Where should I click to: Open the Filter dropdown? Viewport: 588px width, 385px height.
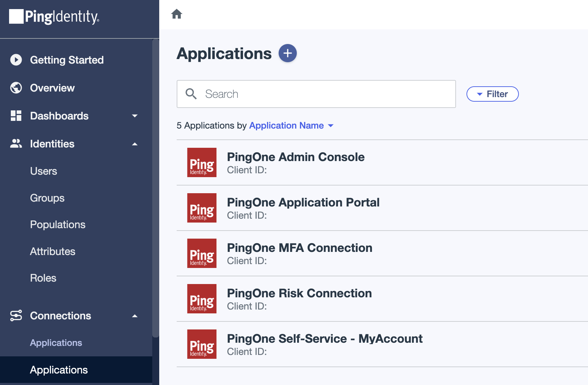click(492, 94)
